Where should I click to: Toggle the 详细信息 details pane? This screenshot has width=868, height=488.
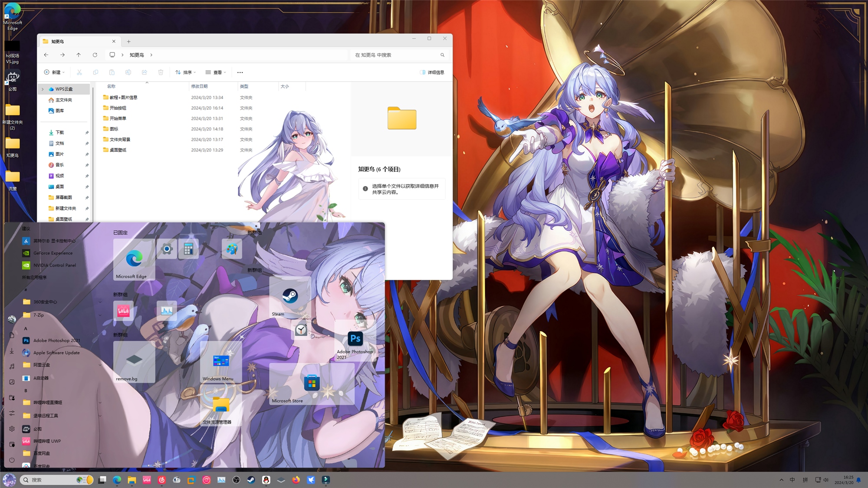pos(432,72)
